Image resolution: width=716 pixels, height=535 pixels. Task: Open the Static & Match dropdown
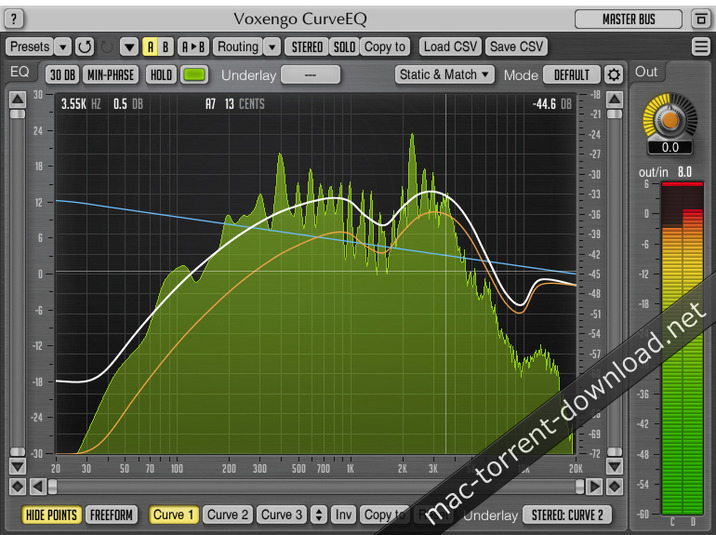click(x=444, y=74)
